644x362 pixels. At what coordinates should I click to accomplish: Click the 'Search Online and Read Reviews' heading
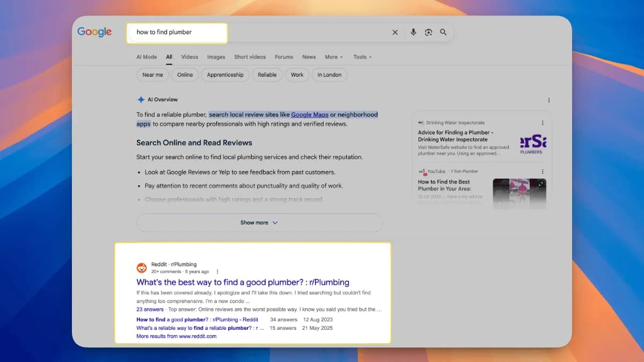pyautogui.click(x=194, y=143)
